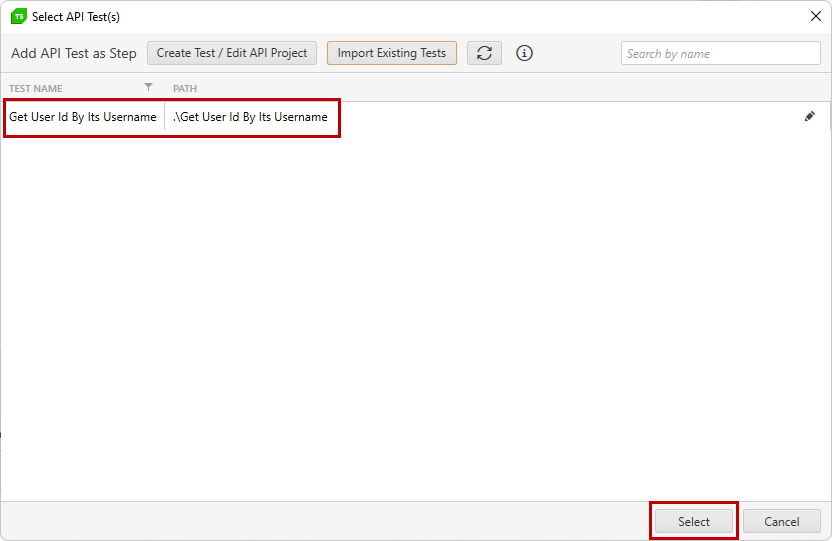
Task: Confirm with the Select button
Action: (694, 521)
